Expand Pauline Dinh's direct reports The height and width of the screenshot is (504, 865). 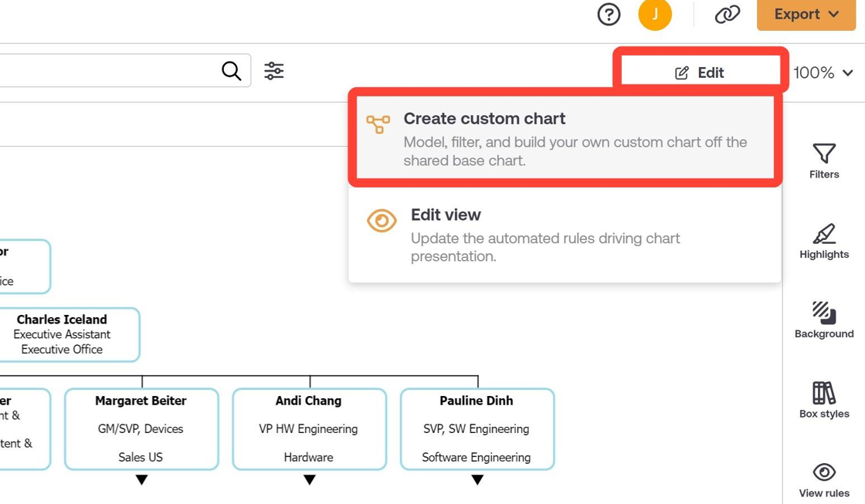pos(477,479)
